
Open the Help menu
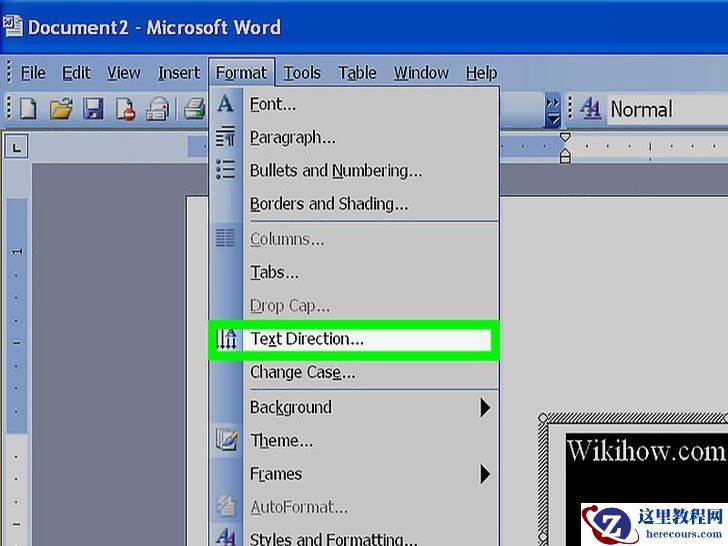coord(481,73)
